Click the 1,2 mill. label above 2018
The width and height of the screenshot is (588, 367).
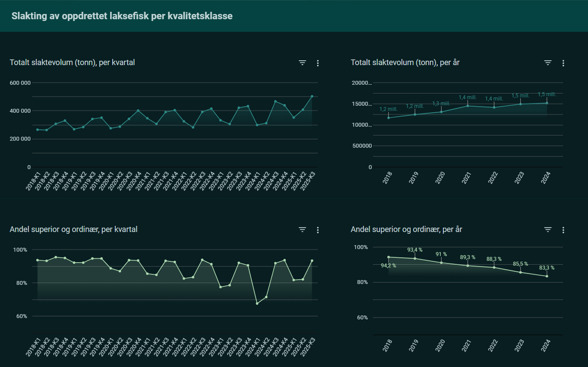[x=388, y=109]
